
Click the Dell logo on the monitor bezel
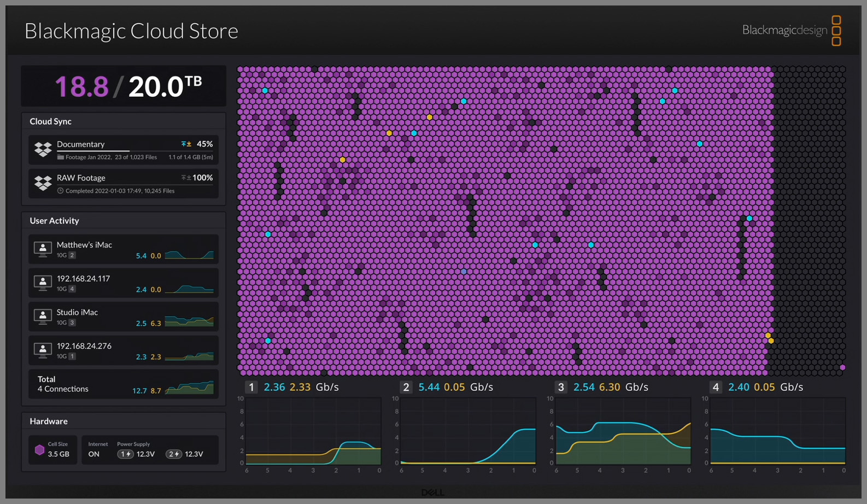point(432,493)
